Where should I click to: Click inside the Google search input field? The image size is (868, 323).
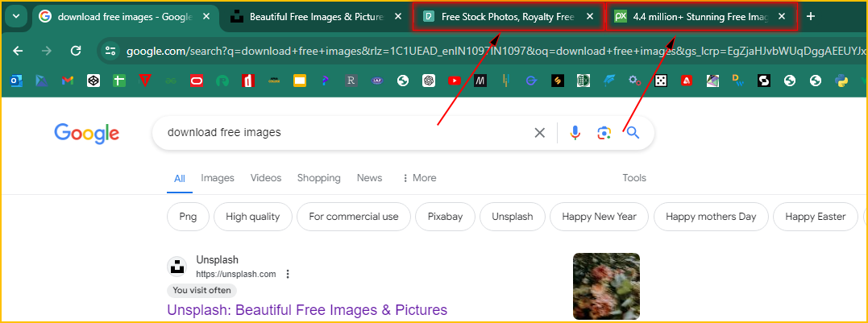(x=338, y=133)
